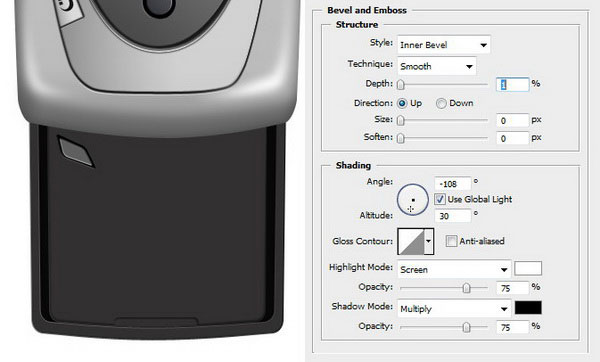
Task: Enable the Anti-aliased checkbox
Action: [x=452, y=241]
